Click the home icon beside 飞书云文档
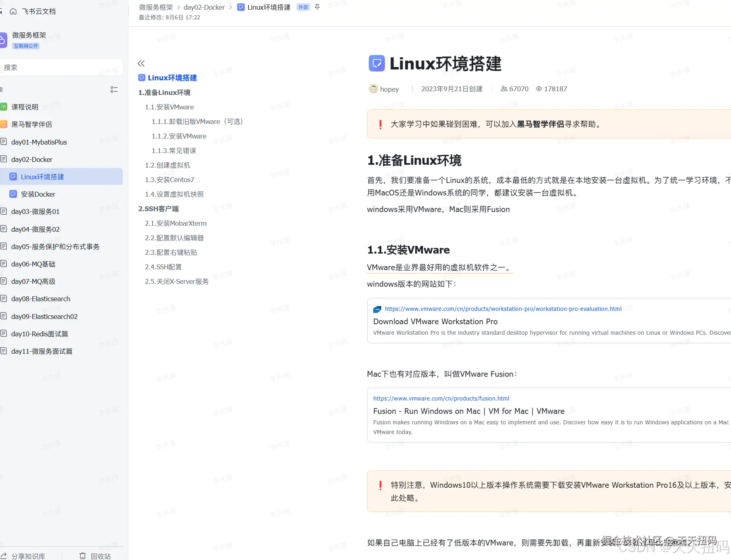This screenshot has height=560, width=731. click(x=13, y=11)
